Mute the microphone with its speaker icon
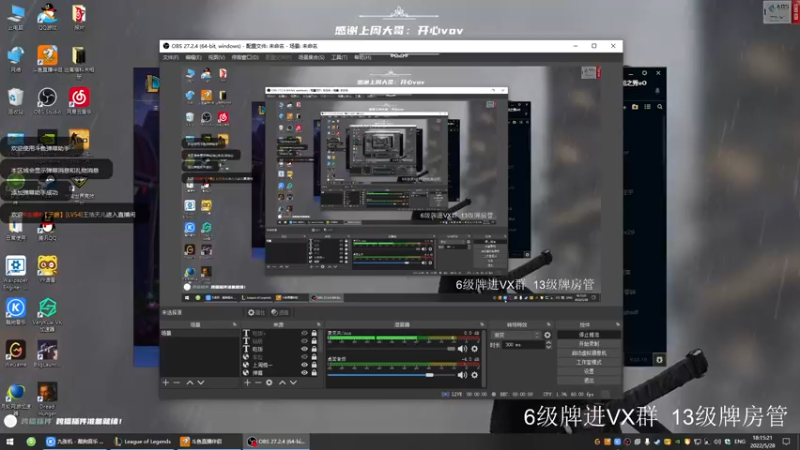This screenshot has width=800, height=450. point(462,349)
